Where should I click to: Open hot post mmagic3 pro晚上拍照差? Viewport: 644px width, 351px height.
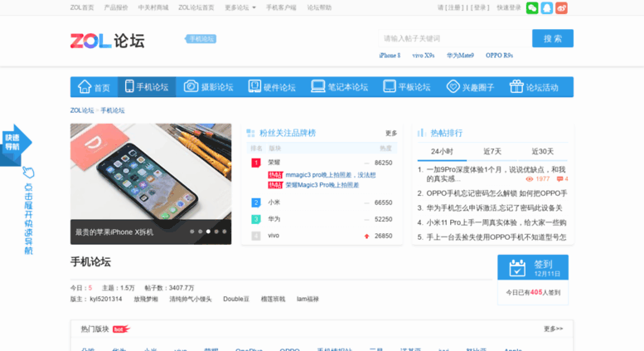[x=330, y=175]
